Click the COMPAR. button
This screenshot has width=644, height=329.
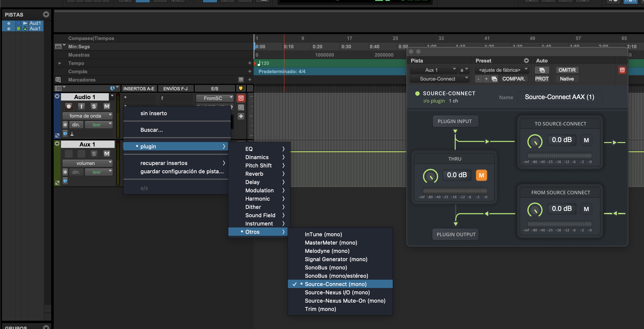tap(513, 79)
